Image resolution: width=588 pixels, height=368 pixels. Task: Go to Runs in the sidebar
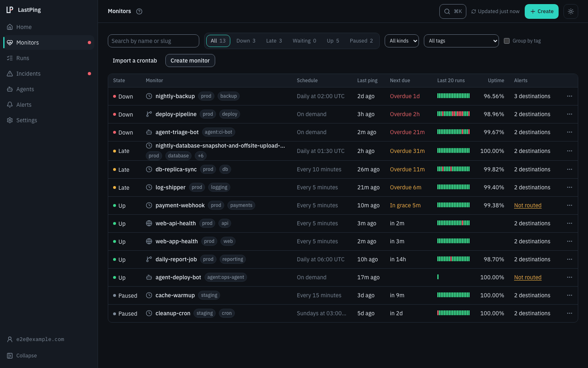point(49,58)
